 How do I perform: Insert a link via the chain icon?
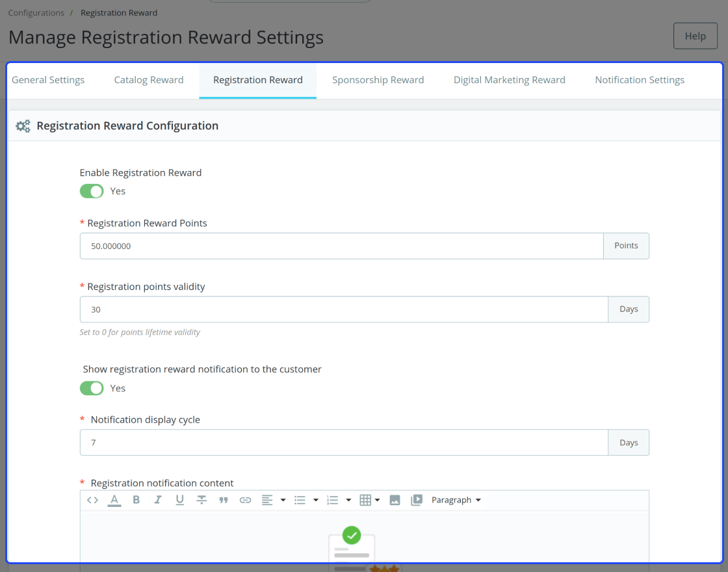pos(245,500)
